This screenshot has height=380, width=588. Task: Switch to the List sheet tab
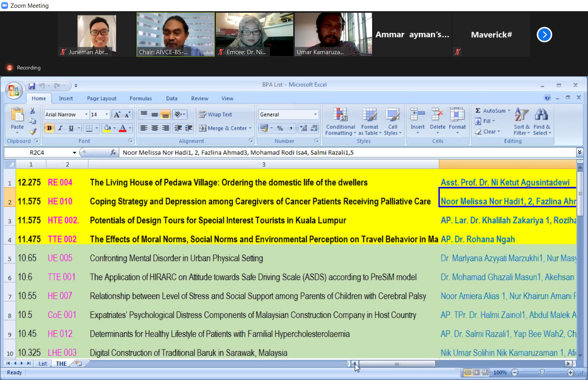[x=43, y=363]
